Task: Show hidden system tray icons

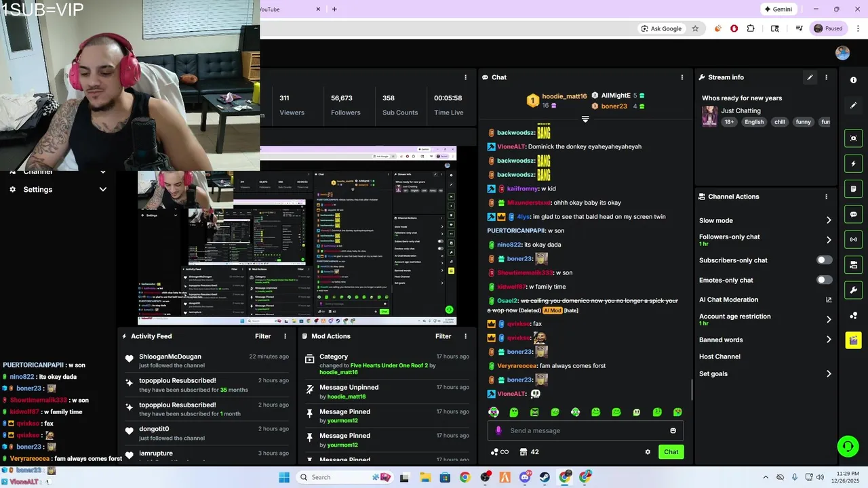Action: click(766, 477)
